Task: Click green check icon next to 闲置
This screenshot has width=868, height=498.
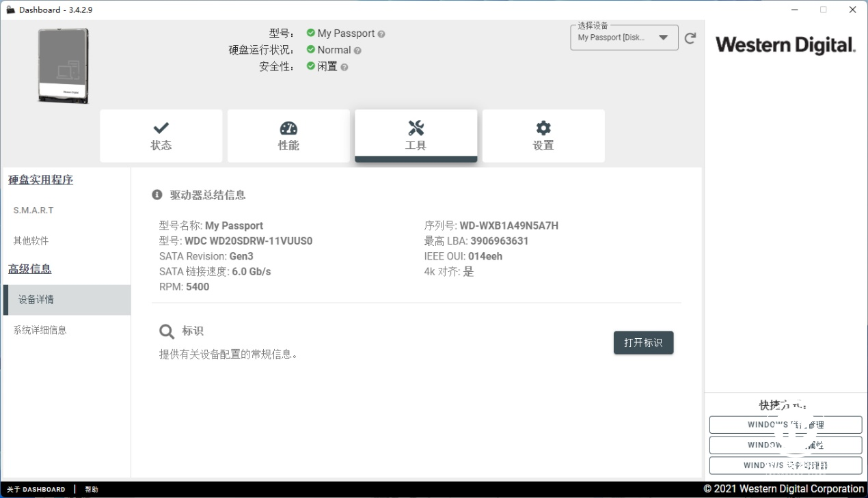Action: [x=311, y=66]
